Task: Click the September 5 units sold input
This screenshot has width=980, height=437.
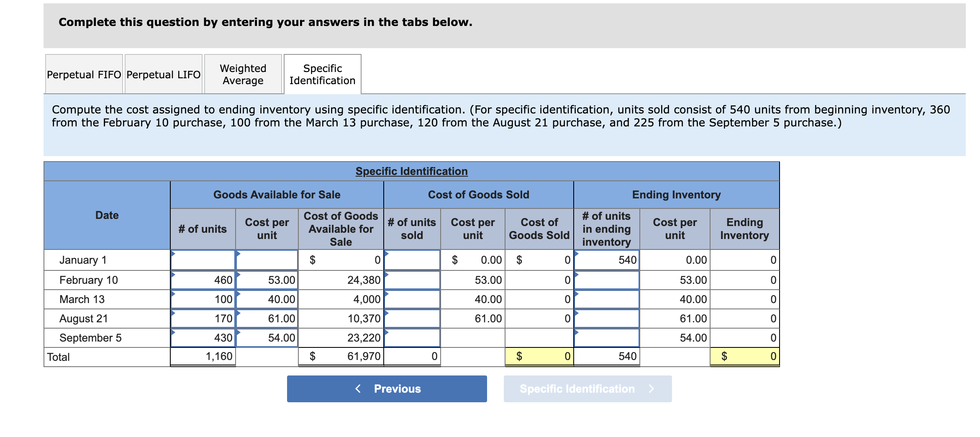Action: (x=412, y=337)
